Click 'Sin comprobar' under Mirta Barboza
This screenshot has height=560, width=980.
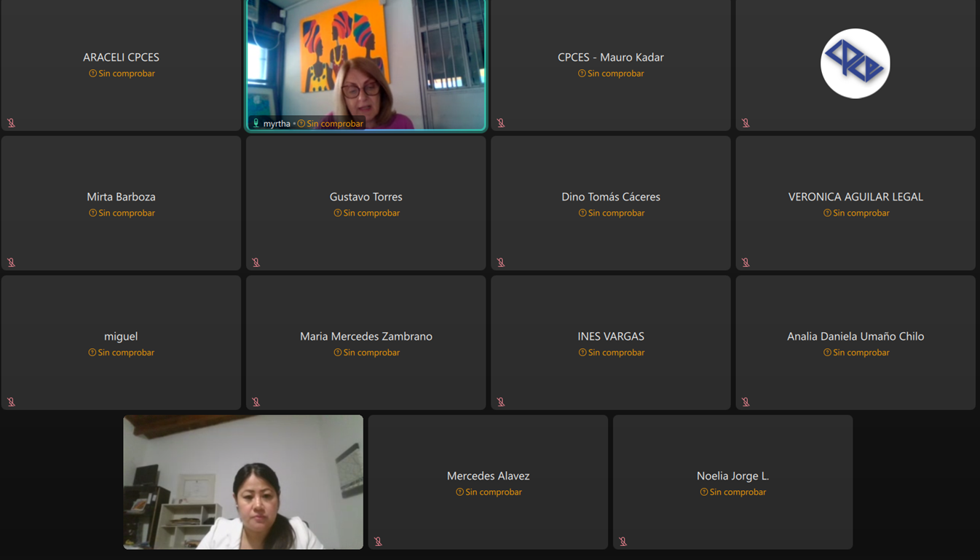click(x=127, y=213)
